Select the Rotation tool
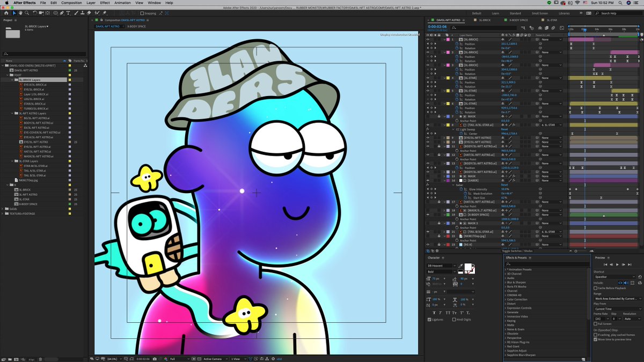This screenshot has height=362, width=644. tap(35, 13)
